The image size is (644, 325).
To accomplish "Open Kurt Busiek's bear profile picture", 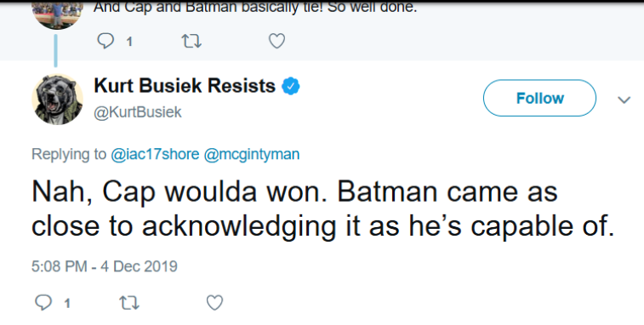I will coord(58,99).
